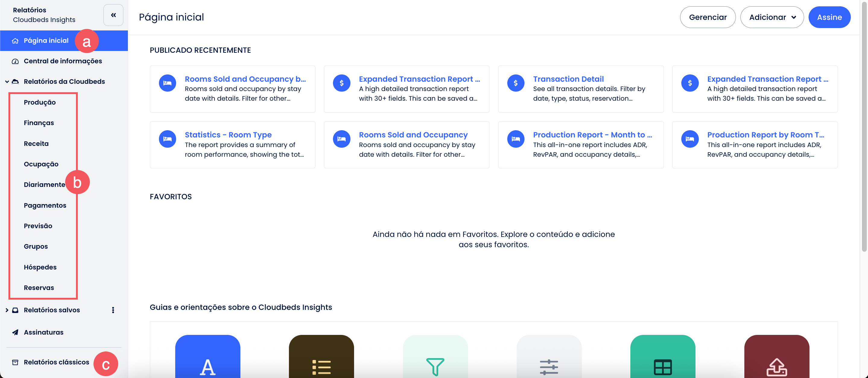Open the funnel filter guide tile

tap(435, 357)
